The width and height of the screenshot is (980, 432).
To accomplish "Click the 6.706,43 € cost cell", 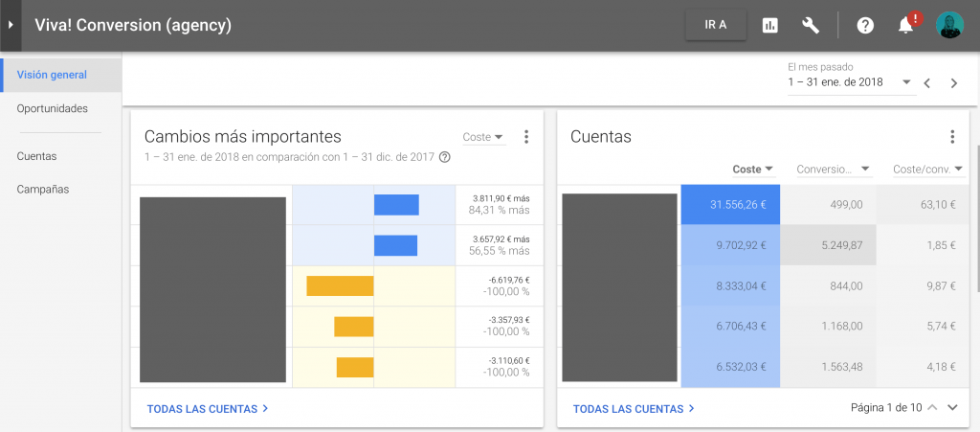I will [x=730, y=327].
